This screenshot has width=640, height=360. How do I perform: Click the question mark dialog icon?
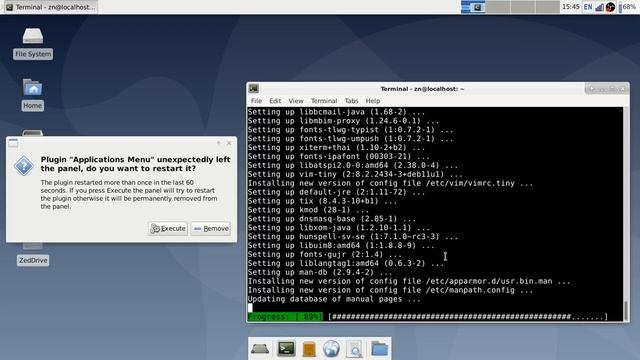[24, 166]
